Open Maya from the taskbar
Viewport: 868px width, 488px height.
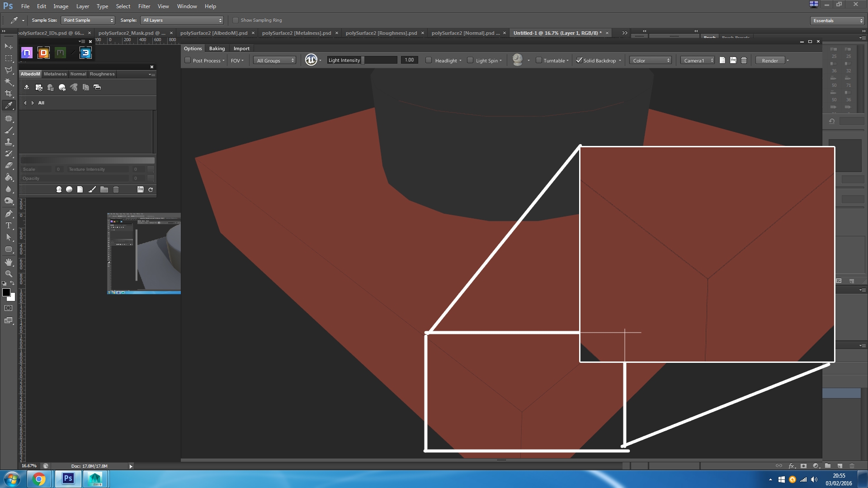(95, 479)
